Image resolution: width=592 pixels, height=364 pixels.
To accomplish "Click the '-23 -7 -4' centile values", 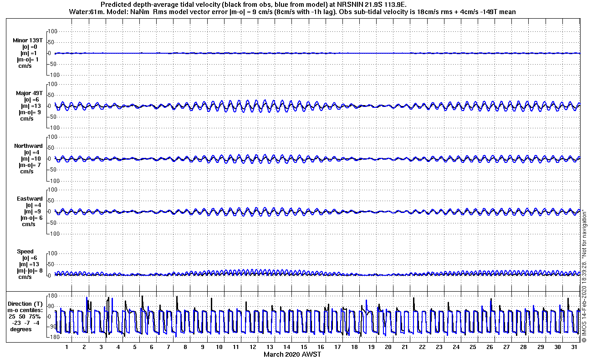I will click(26, 323).
